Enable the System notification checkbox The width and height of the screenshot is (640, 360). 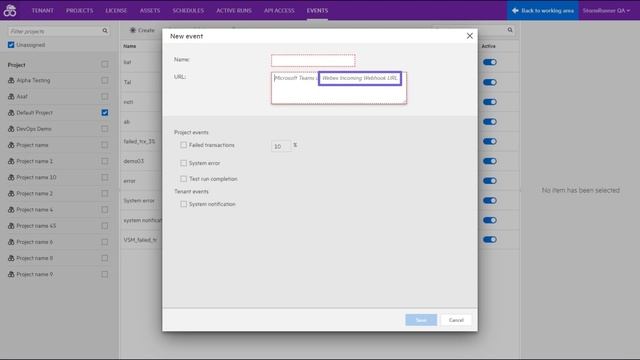[x=184, y=204]
